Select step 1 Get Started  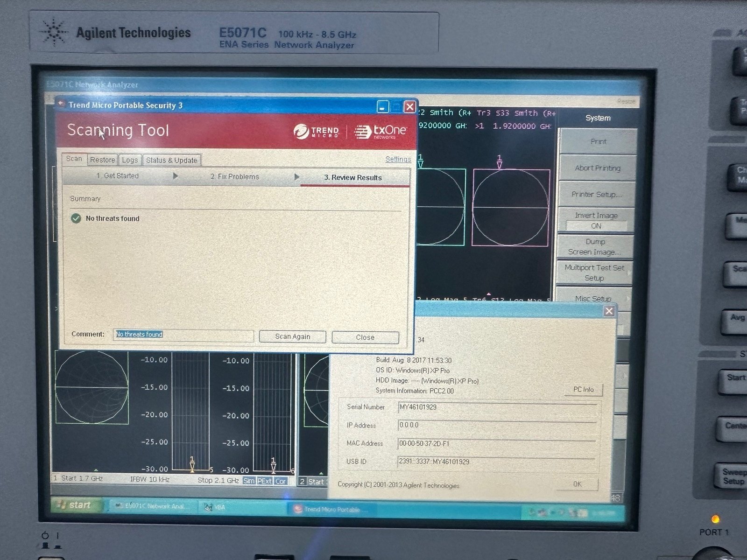[117, 176]
